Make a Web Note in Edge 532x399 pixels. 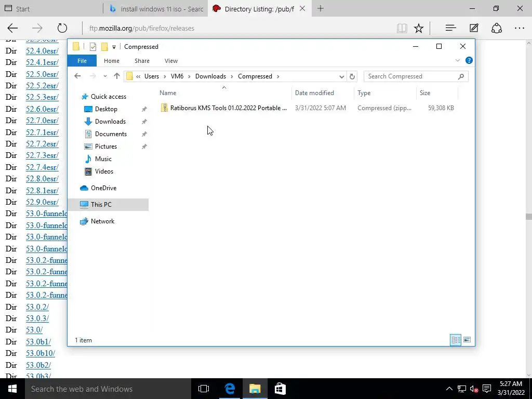click(474, 28)
